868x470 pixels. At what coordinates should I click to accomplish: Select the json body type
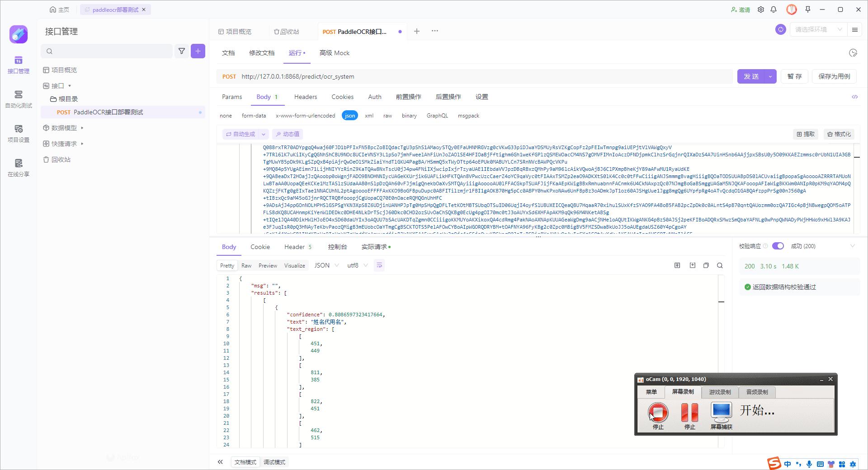(x=350, y=116)
